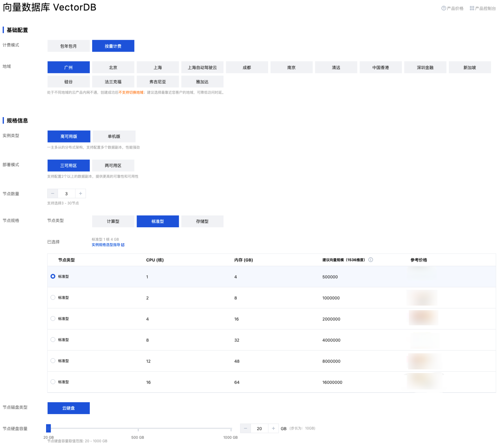
Task: Select the 16-core 64 GB standard node
Action: coord(53,382)
